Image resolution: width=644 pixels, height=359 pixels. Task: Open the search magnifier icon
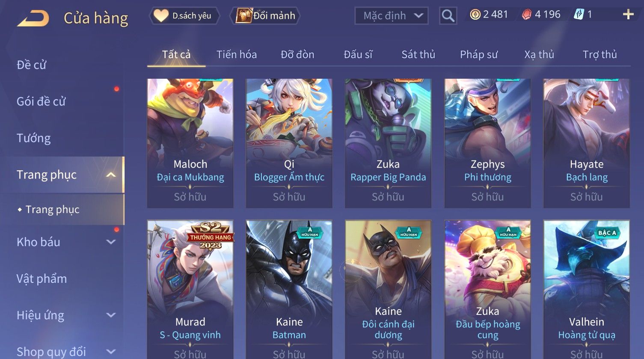tap(448, 16)
